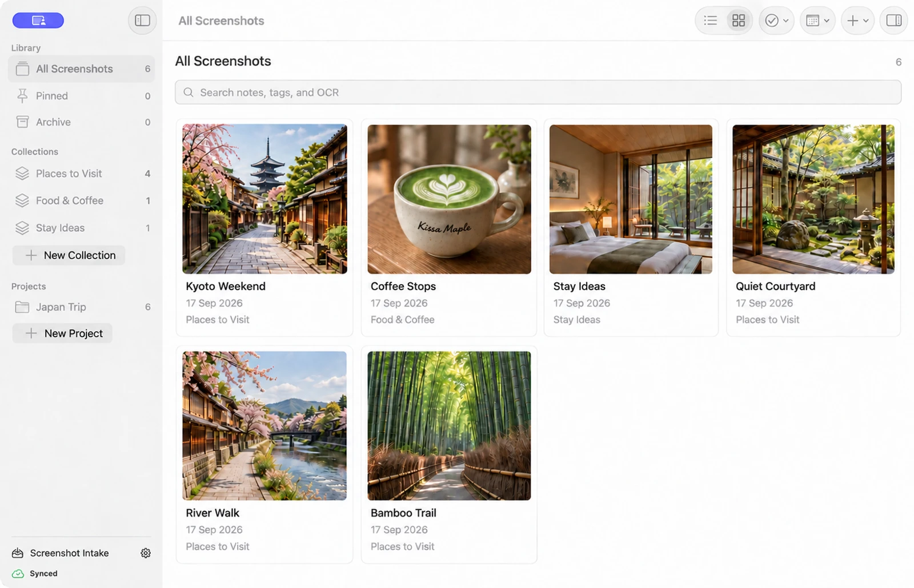The height and width of the screenshot is (588, 914).
Task: Click the Food & Coffee stack icon
Action: click(x=22, y=200)
